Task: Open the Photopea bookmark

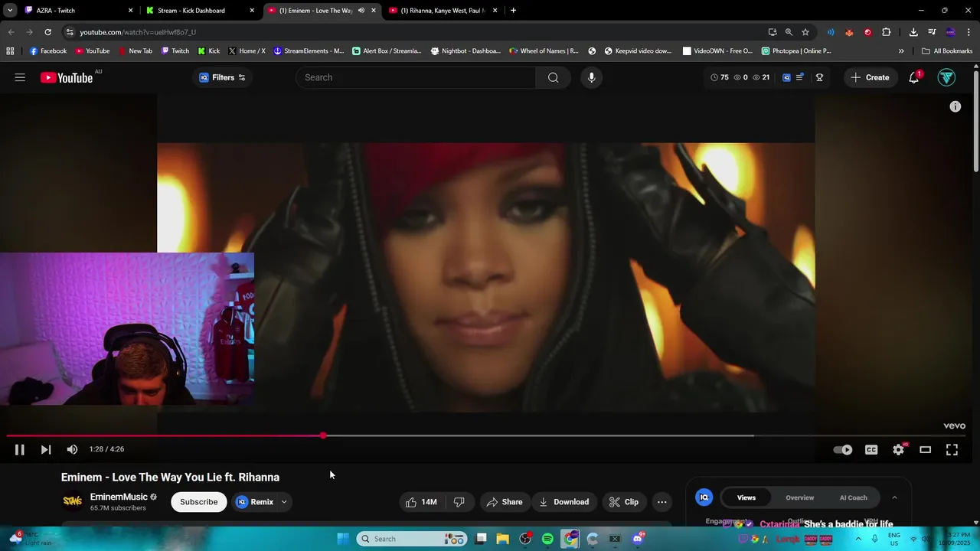Action: [x=796, y=51]
